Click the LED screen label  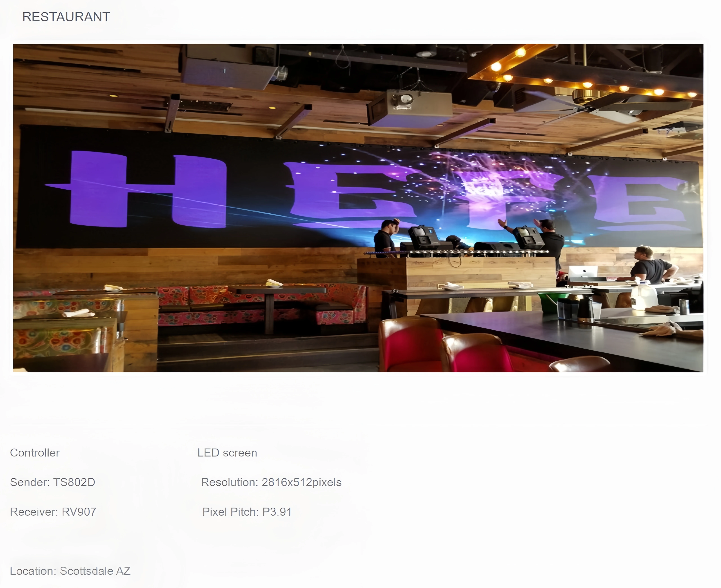[227, 453]
